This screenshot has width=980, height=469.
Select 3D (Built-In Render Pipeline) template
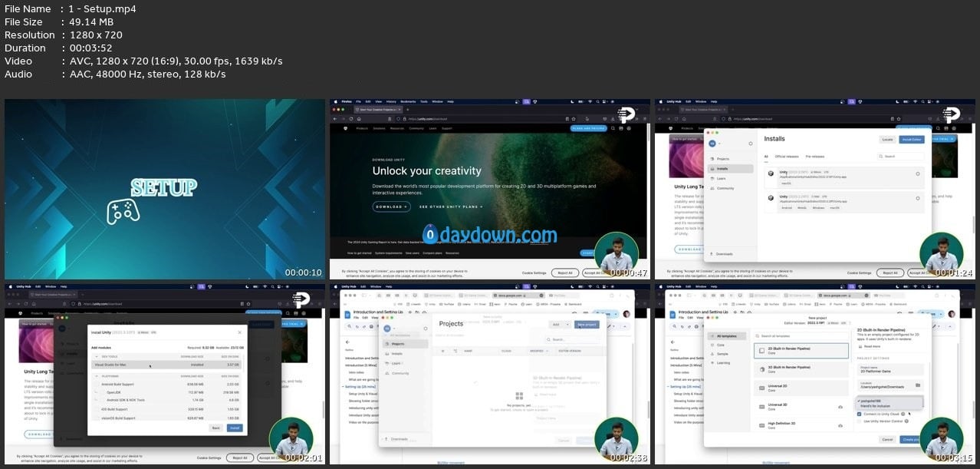801,369
